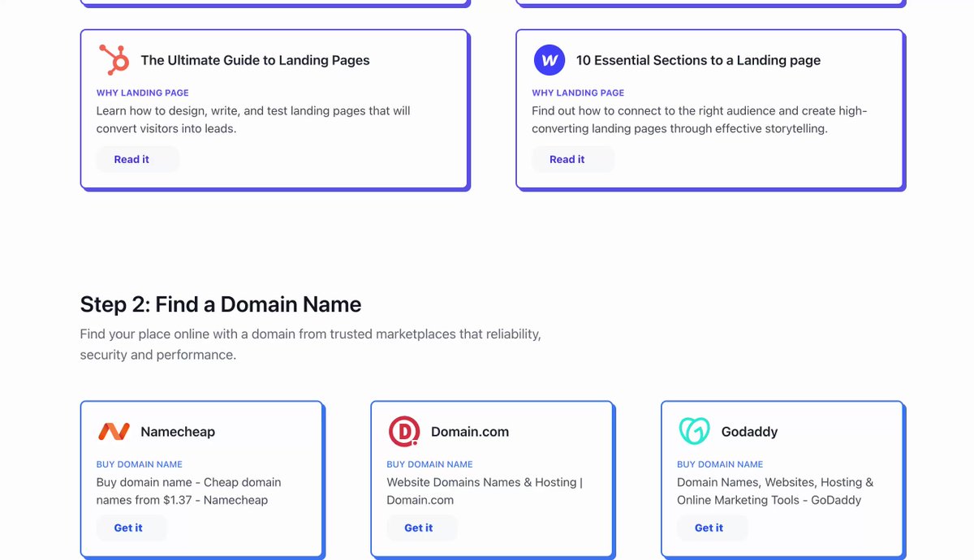Select the Domain.com card title
Viewport: 974px width, 560px height.
click(470, 432)
